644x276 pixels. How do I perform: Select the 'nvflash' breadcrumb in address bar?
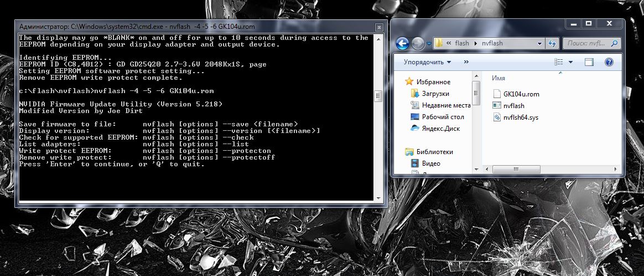click(492, 43)
